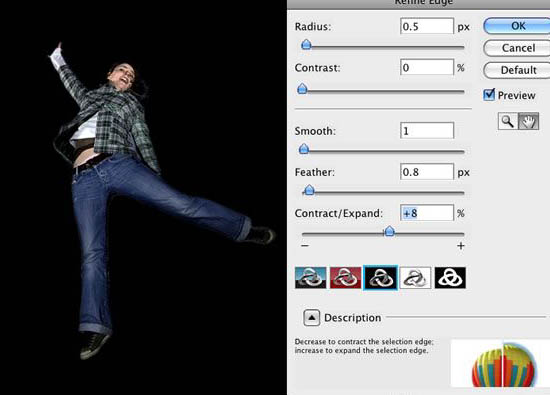Click the Radius slider handle
This screenshot has height=395, width=550.
click(306, 45)
